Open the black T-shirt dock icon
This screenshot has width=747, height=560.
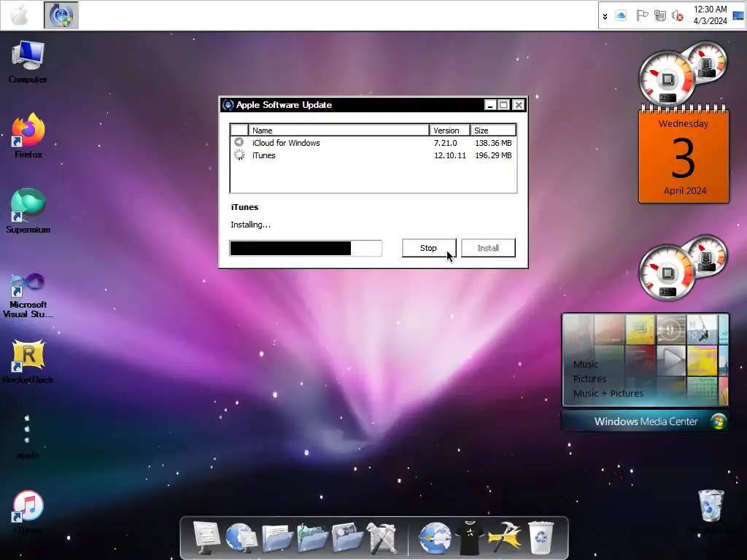470,538
